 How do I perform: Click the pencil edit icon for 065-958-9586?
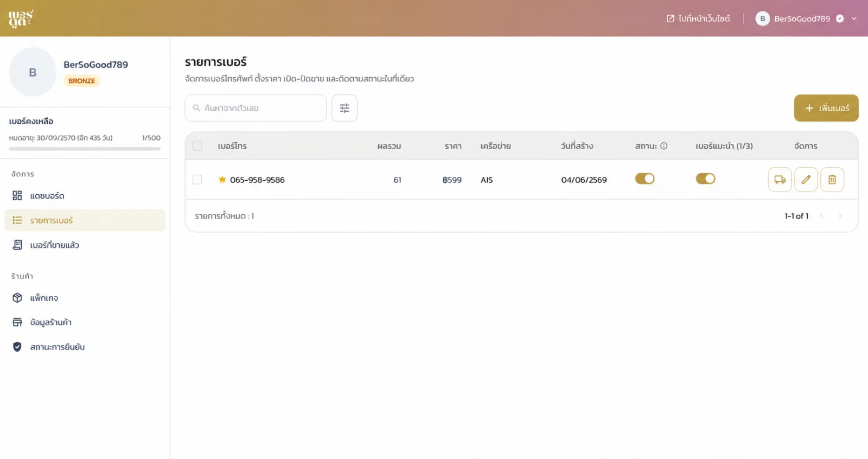[x=806, y=180]
